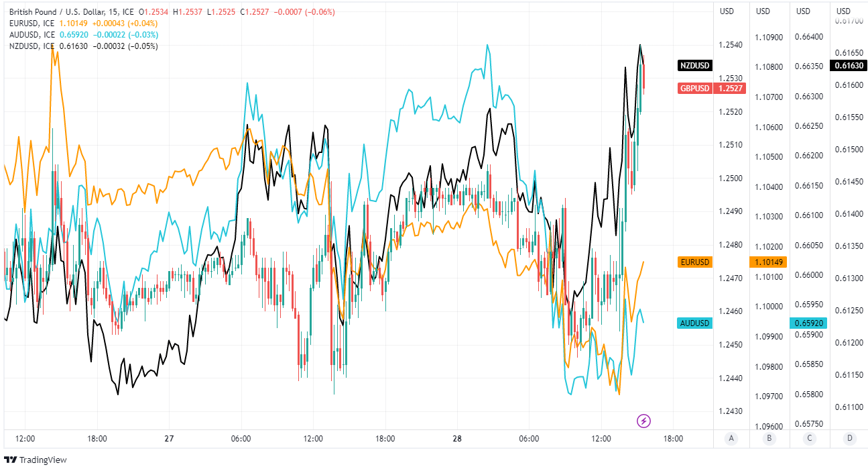This screenshot has height=467, width=868.
Task: Click the date label 27 on time axis
Action: click(x=169, y=439)
